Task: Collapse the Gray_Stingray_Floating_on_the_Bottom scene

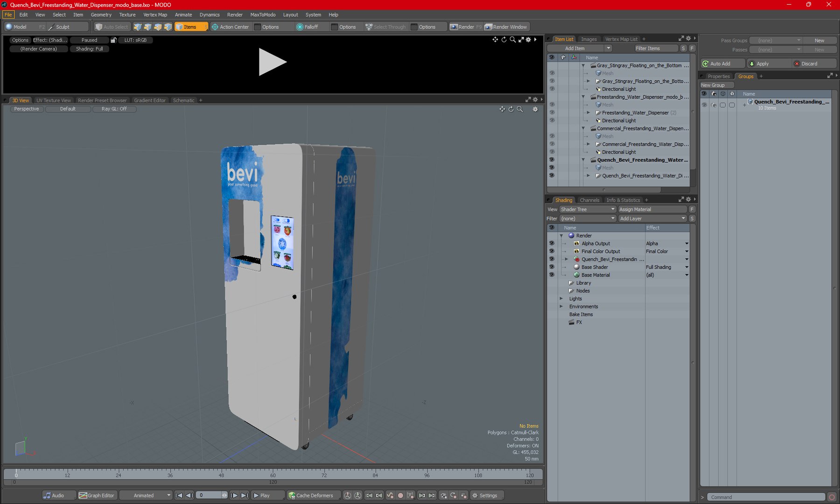Action: tap(583, 65)
